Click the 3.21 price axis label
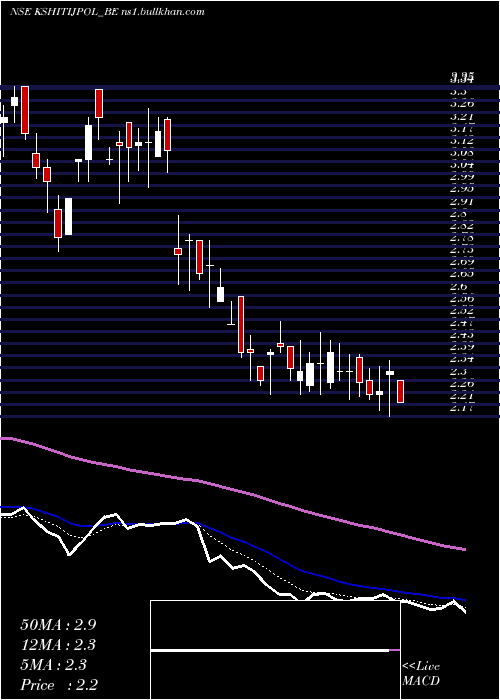This screenshot has width=500, height=700. 462,117
